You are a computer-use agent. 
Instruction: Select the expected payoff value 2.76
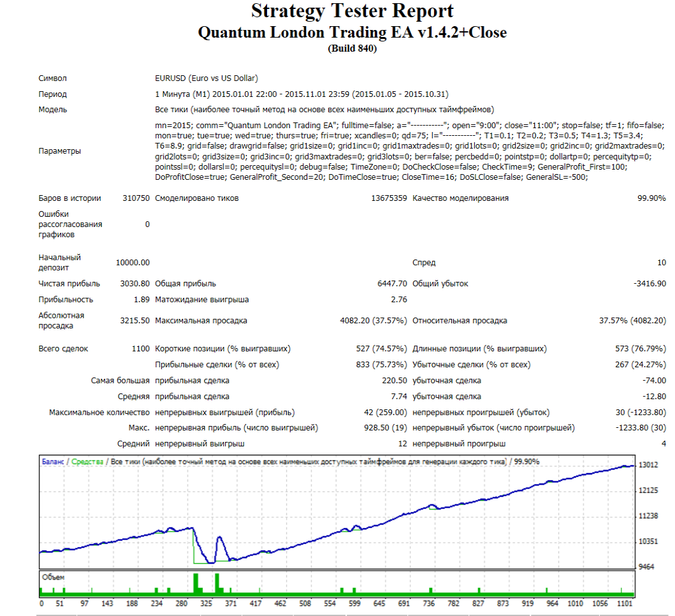click(x=398, y=299)
